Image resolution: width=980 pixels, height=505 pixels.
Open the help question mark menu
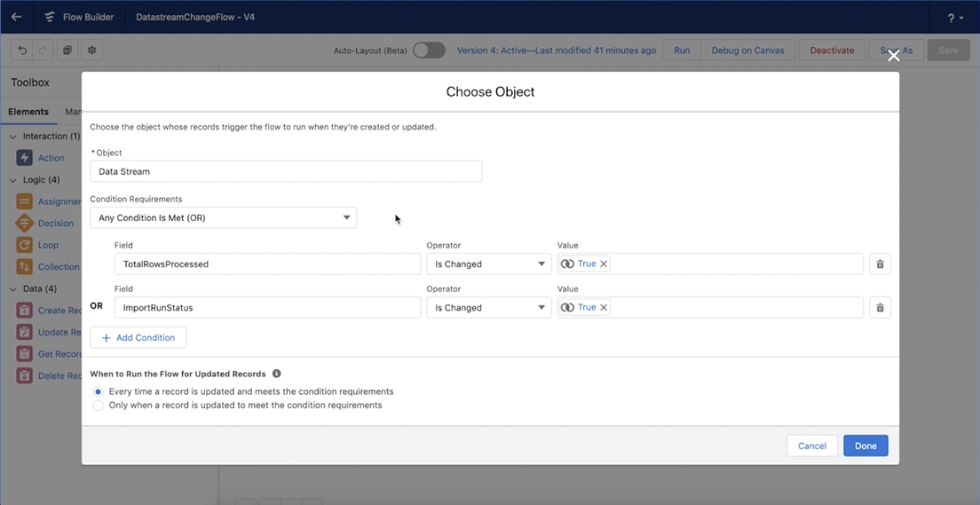coord(954,18)
